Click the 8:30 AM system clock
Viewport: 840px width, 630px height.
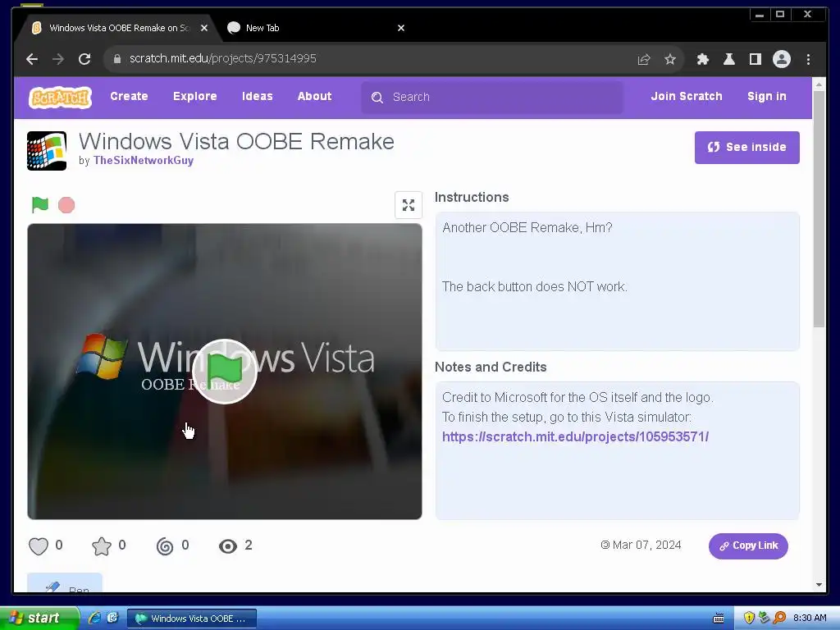(810, 618)
